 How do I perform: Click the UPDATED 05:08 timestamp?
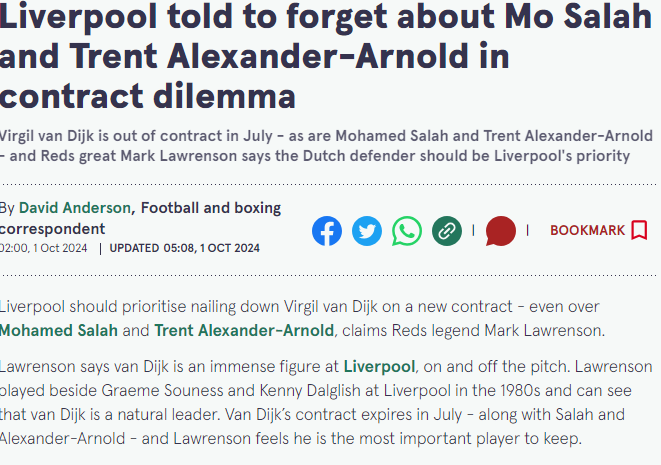click(183, 248)
